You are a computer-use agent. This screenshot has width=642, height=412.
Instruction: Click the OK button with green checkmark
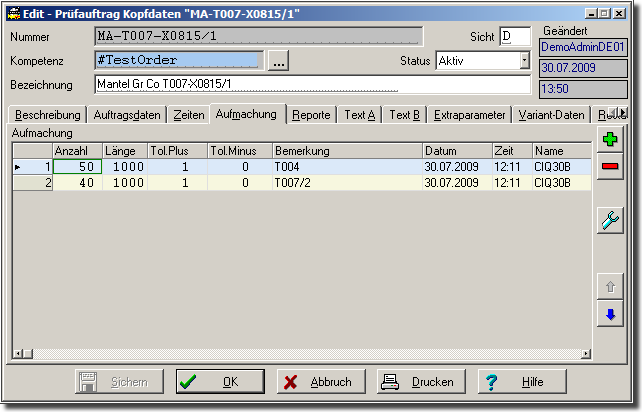pyautogui.click(x=220, y=382)
